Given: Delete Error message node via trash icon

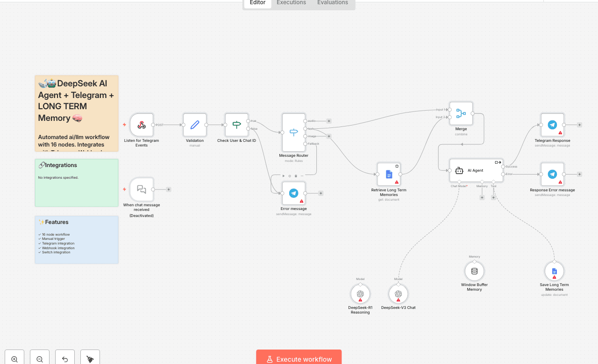Looking at the screenshot, I should 296,176.
